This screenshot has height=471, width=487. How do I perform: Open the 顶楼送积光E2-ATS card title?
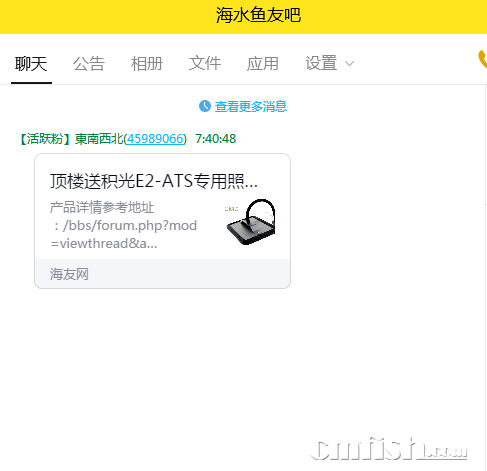click(x=154, y=182)
